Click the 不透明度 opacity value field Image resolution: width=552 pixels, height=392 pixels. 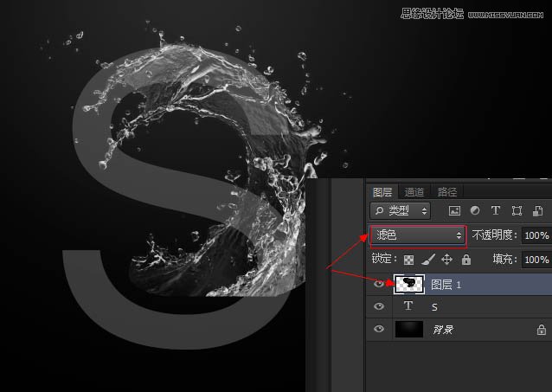(x=536, y=235)
